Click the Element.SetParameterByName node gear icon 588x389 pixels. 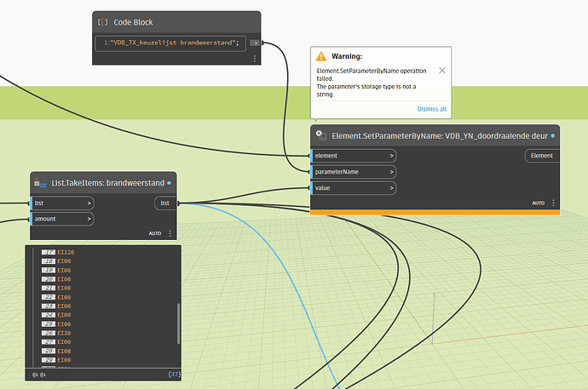[x=320, y=135]
